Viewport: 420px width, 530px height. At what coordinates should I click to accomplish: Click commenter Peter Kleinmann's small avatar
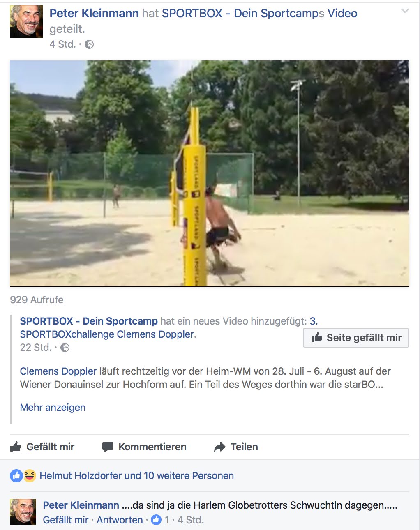click(x=23, y=512)
